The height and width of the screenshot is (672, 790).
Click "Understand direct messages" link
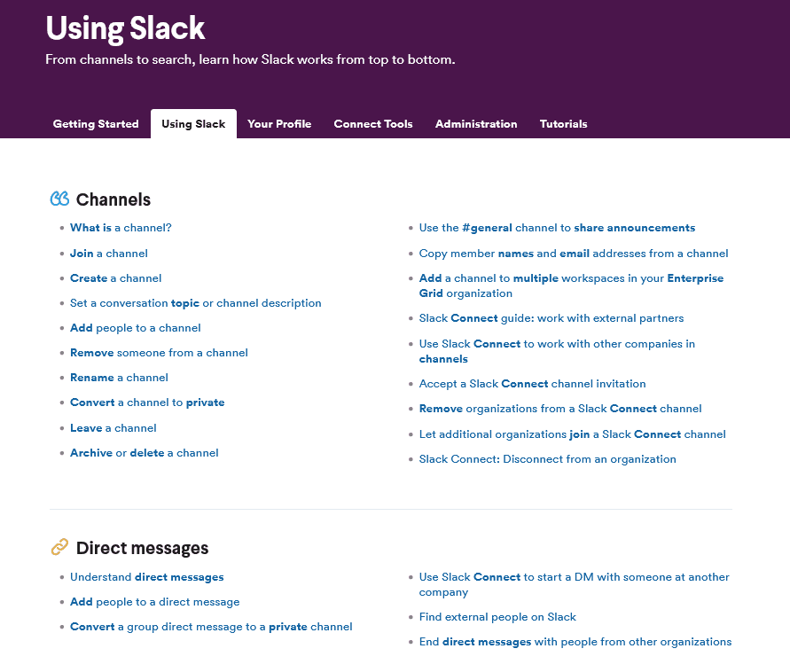click(147, 577)
